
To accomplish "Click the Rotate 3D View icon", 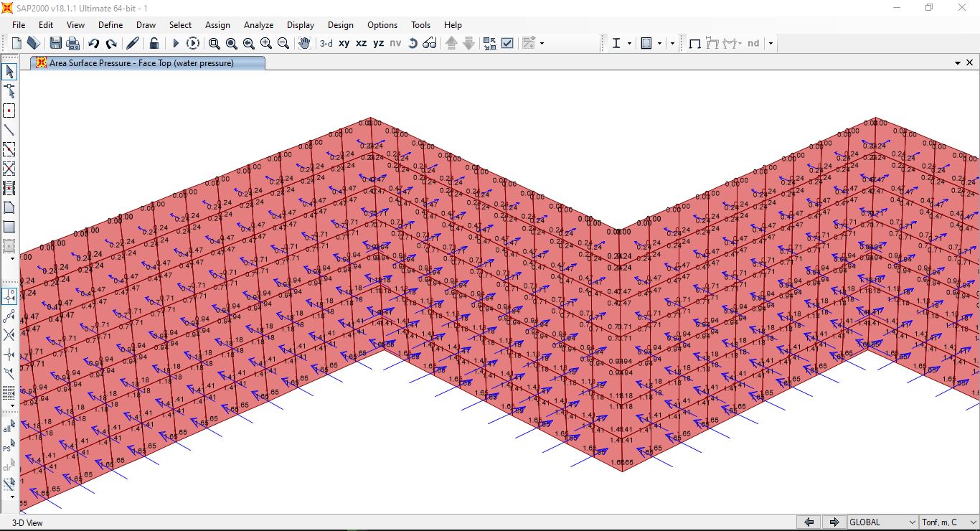I will coord(413,43).
